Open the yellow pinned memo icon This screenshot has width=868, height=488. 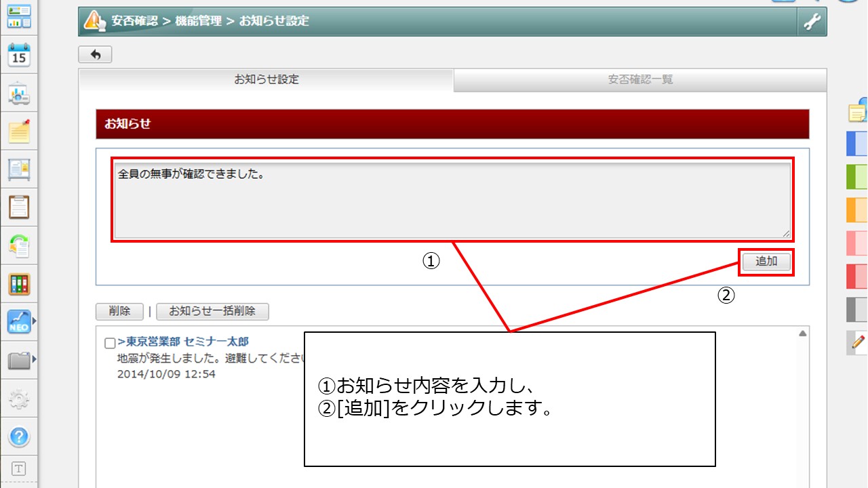click(19, 131)
